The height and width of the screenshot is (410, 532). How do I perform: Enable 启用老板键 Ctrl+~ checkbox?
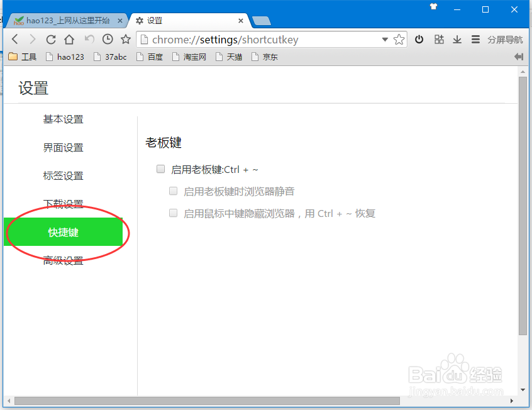point(160,169)
